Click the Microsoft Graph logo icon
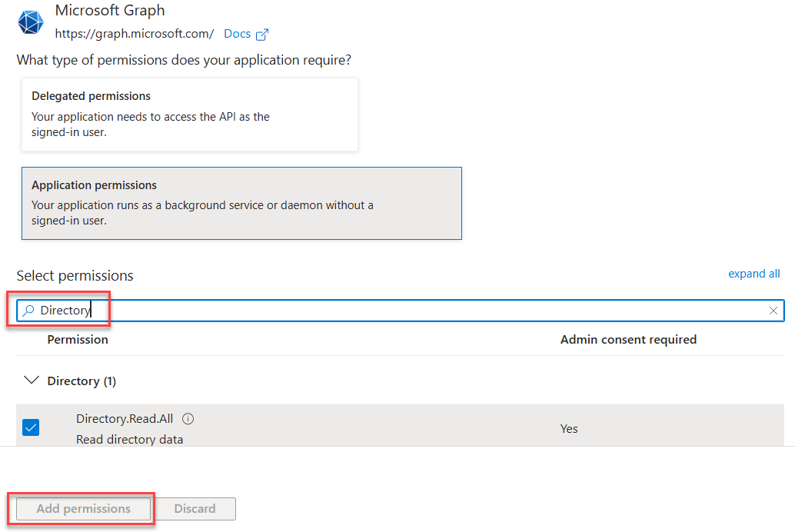795x532 pixels. pyautogui.click(x=32, y=22)
